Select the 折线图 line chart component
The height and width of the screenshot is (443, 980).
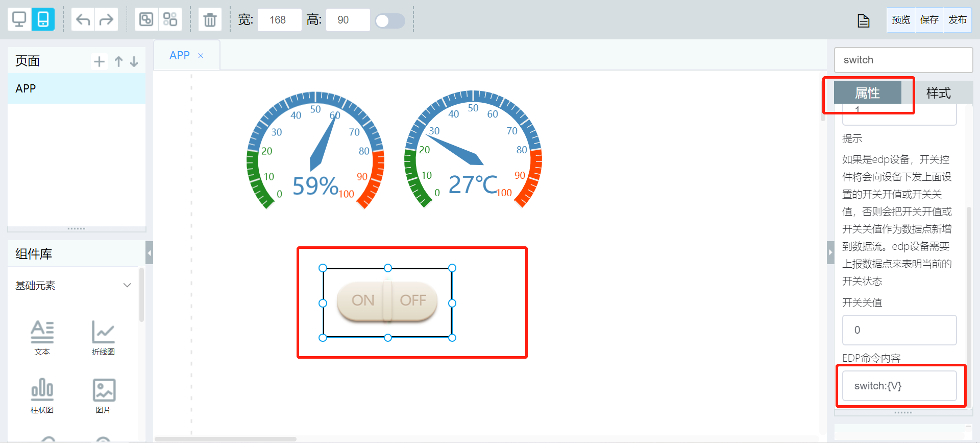click(x=103, y=337)
